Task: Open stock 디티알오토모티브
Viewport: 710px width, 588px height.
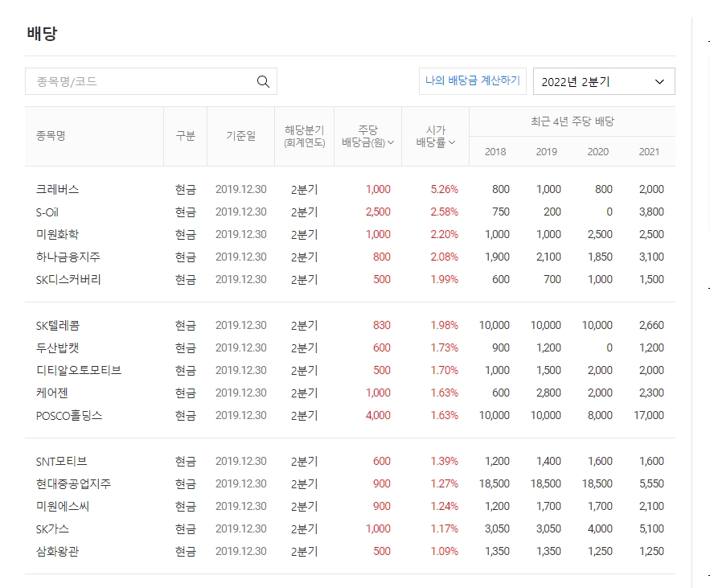Action: click(x=79, y=371)
